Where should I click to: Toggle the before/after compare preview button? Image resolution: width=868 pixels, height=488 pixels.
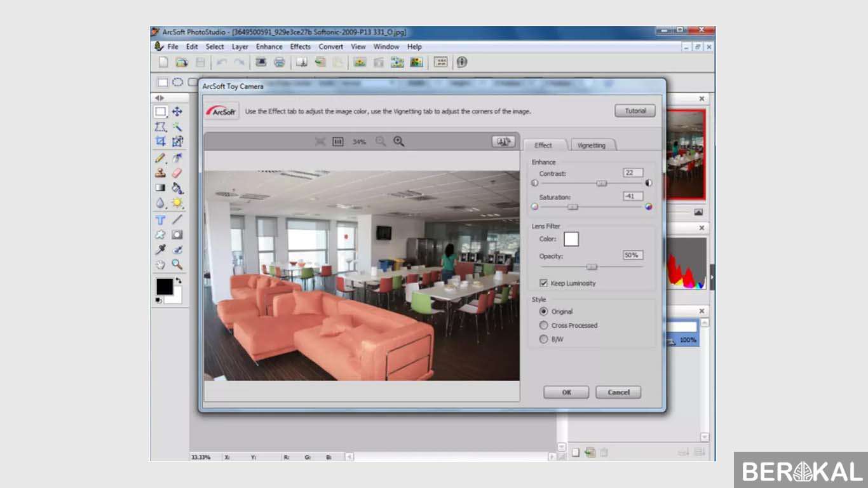[x=503, y=142]
